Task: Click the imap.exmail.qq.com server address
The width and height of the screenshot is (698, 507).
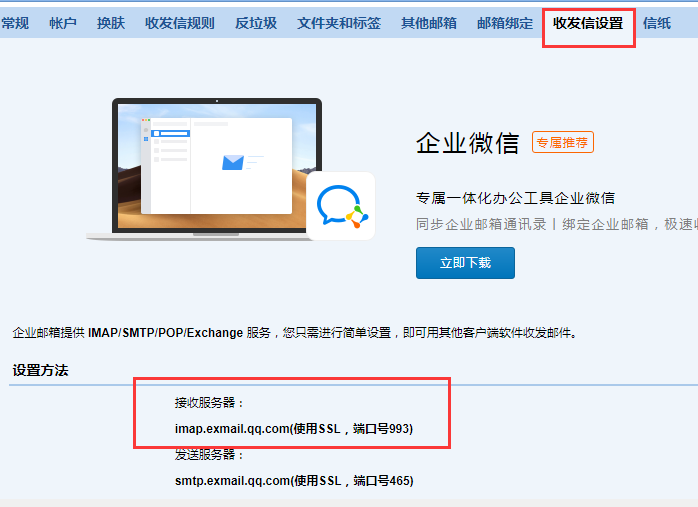Action: coord(294,429)
